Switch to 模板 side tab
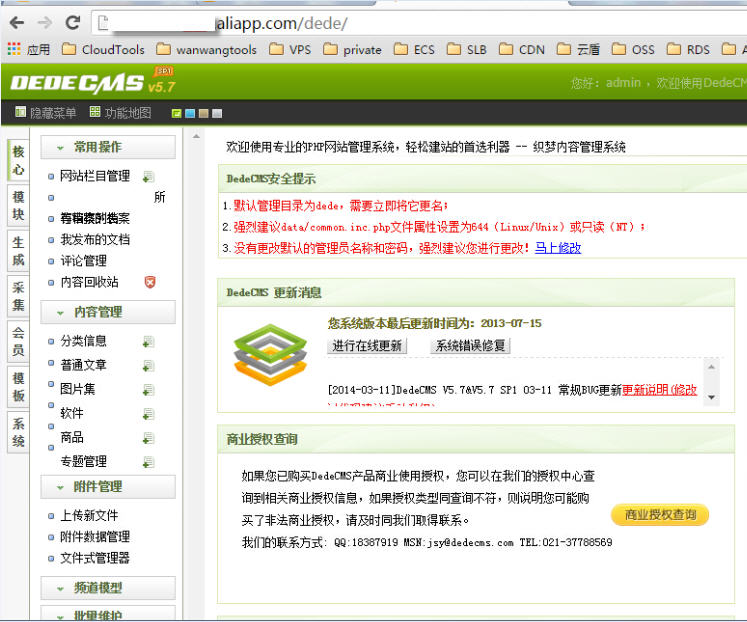747x622 pixels. [x=18, y=387]
